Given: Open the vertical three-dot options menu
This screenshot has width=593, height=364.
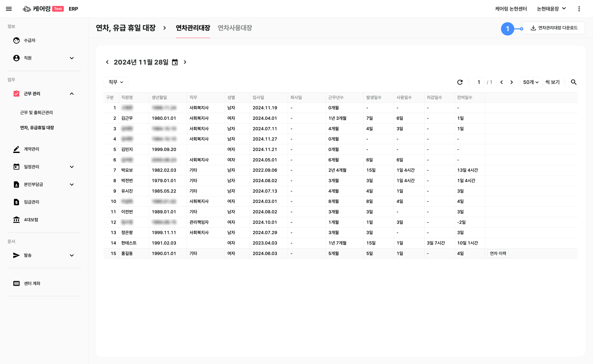Looking at the screenshot, I should [x=579, y=9].
